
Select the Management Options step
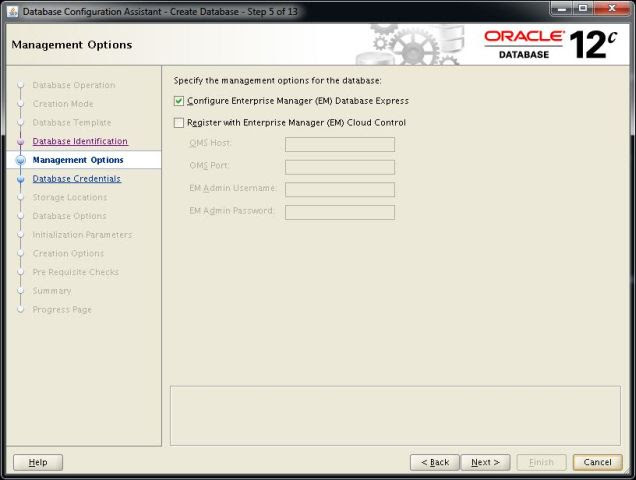pos(78,160)
